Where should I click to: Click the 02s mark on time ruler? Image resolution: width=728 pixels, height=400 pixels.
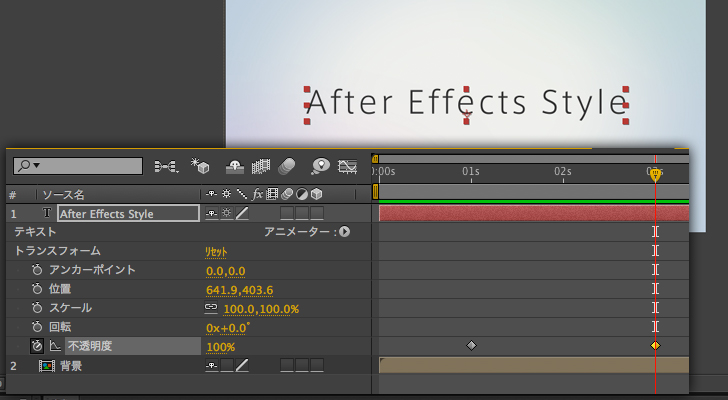coord(563,172)
